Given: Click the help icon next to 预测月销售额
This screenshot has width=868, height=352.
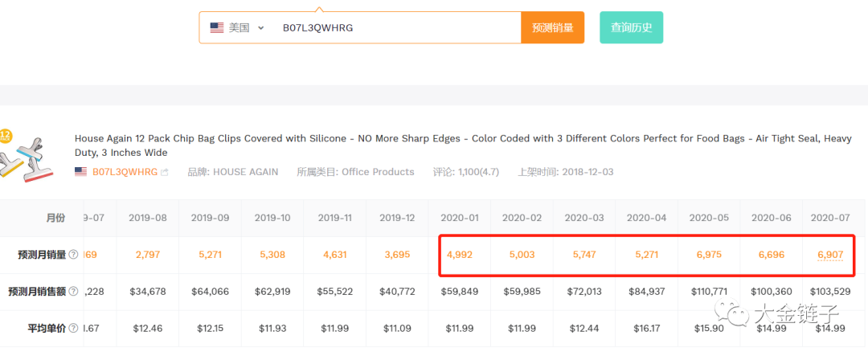Looking at the screenshot, I should 73,291.
